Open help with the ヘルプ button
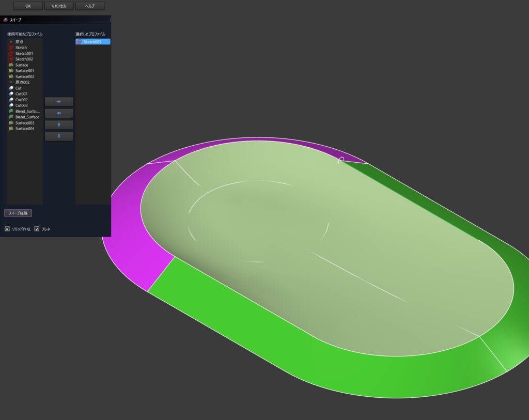Image resolution: width=529 pixels, height=420 pixels. [90, 6]
